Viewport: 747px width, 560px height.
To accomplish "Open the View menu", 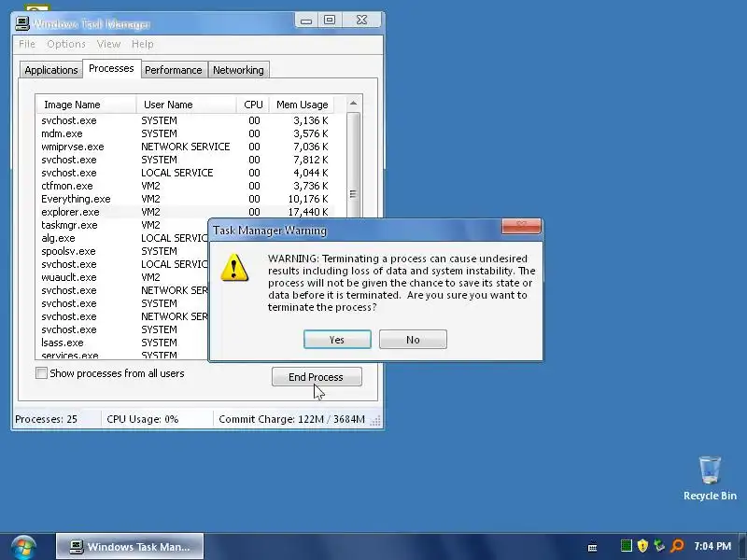I will point(108,44).
